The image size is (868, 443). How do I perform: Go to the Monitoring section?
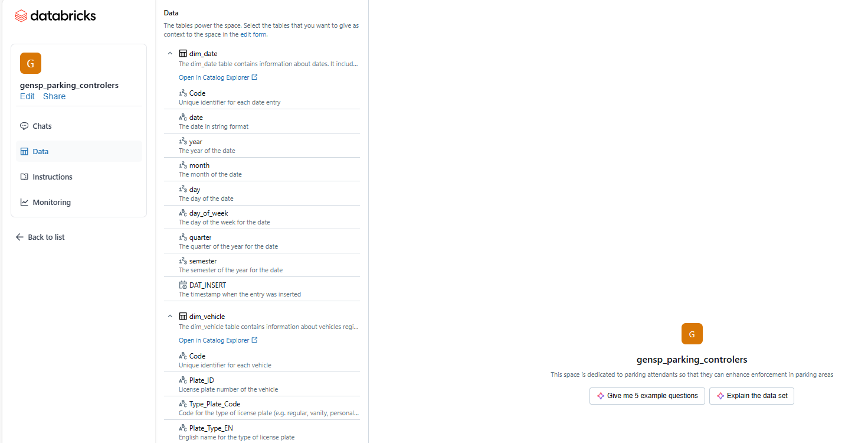pos(78,202)
